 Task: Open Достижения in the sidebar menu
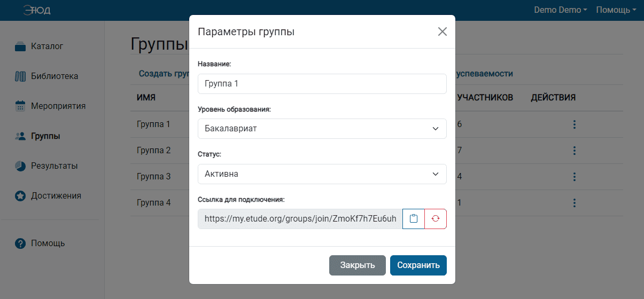click(x=56, y=196)
